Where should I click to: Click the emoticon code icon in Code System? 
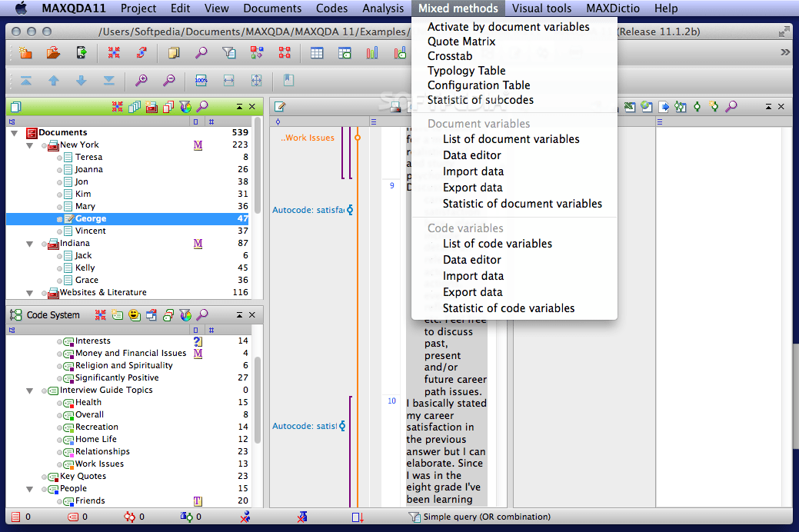click(135, 315)
